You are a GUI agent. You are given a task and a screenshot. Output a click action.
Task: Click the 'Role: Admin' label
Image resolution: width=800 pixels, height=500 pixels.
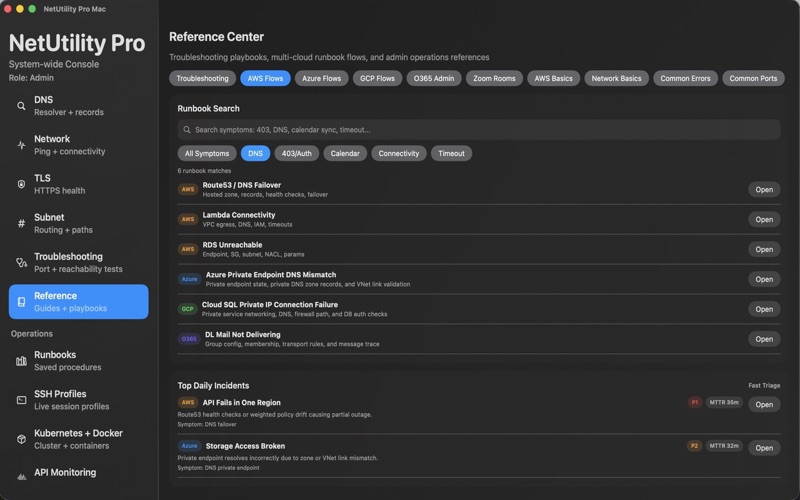[x=31, y=78]
